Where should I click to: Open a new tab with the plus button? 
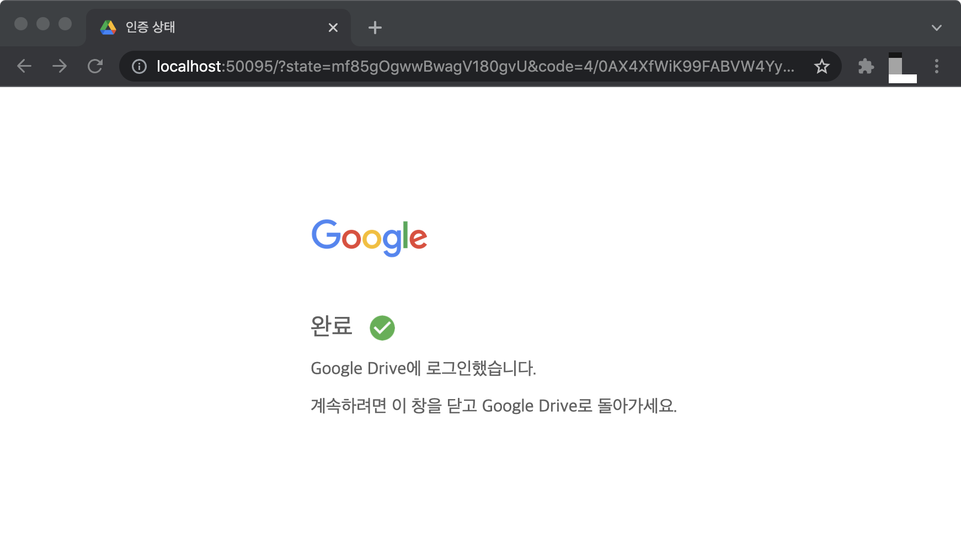(x=375, y=27)
